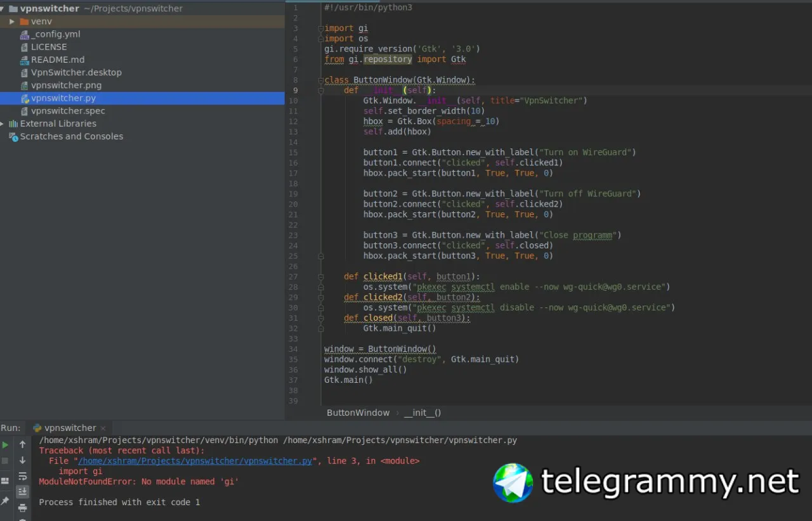Jump up the stack trace with up arrow
Image resolution: width=812 pixels, height=521 pixels.
tap(23, 445)
